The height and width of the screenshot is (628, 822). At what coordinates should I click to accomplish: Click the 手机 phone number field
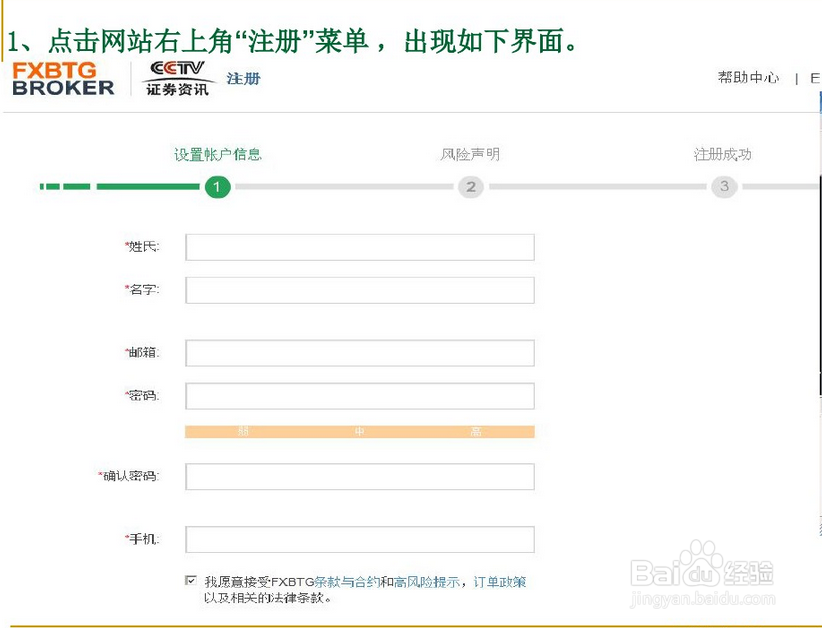click(360, 539)
